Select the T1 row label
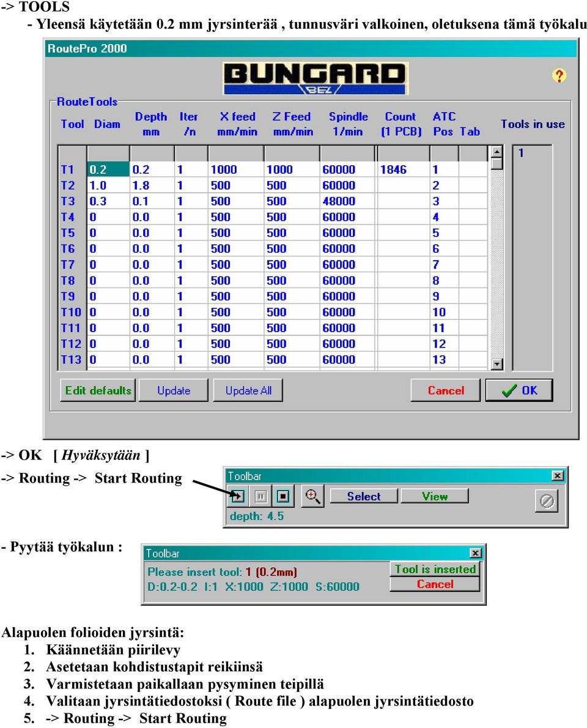This screenshot has height=728, width=587. [x=72, y=169]
